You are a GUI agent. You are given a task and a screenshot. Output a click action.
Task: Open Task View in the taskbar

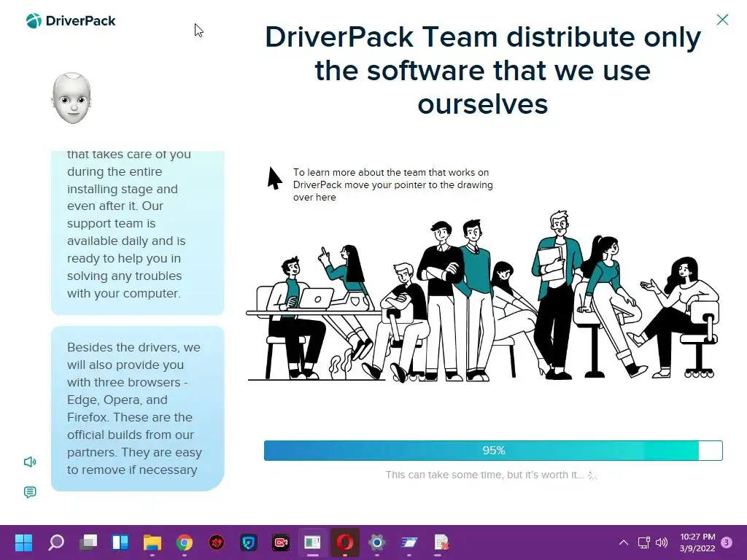click(x=88, y=542)
